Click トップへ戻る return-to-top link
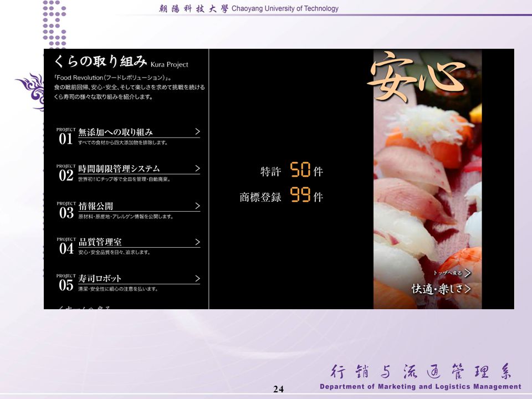 [452, 273]
